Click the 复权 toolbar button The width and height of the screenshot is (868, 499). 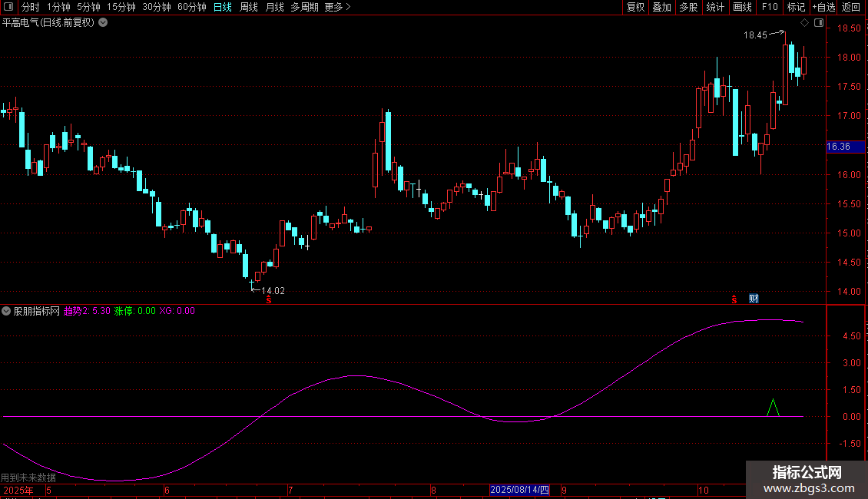tap(635, 8)
